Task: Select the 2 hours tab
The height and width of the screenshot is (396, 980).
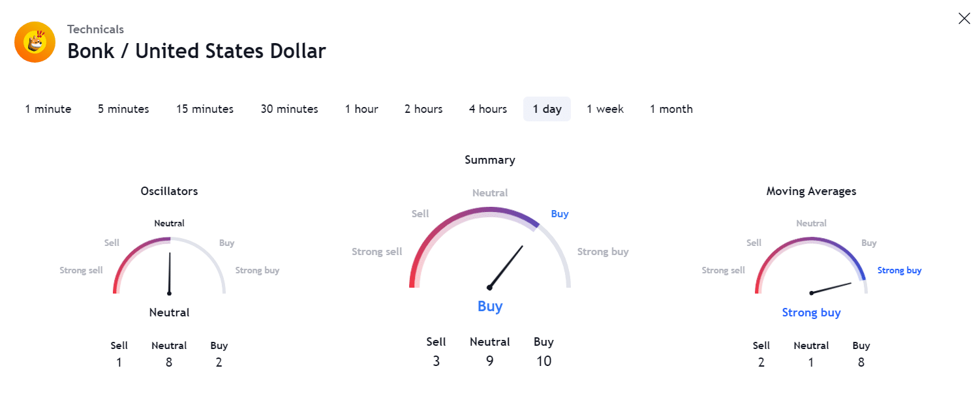Action: (423, 109)
